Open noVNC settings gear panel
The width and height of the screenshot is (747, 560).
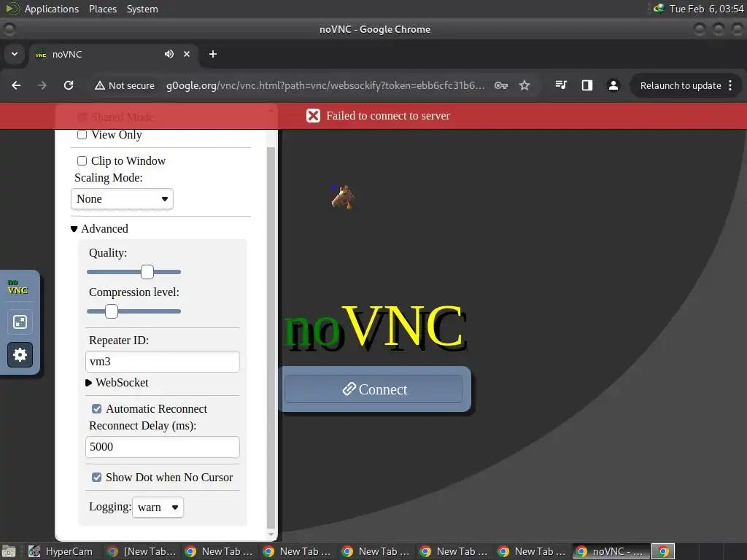point(20,355)
